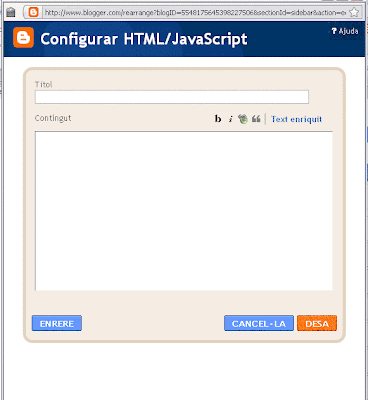
Task: Click the Blogger favicon in the address bar
Action: point(33,13)
